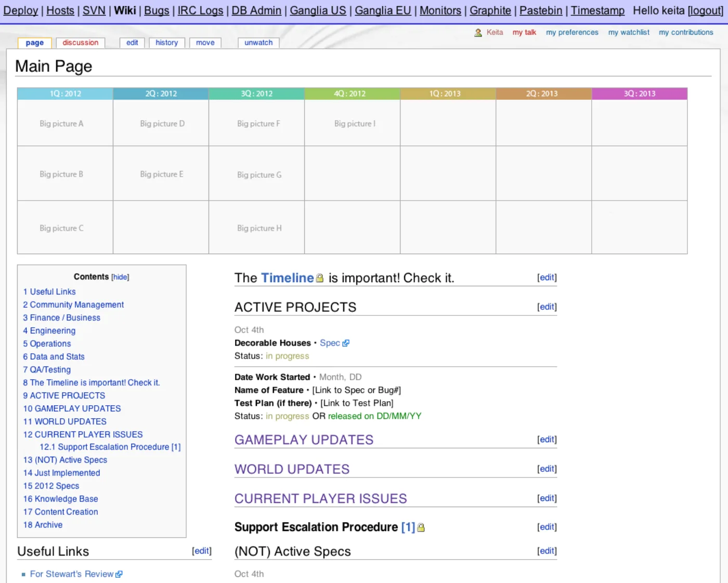This screenshot has height=583, width=728.
Task: Go to Monitors in the top bar
Action: pos(440,10)
